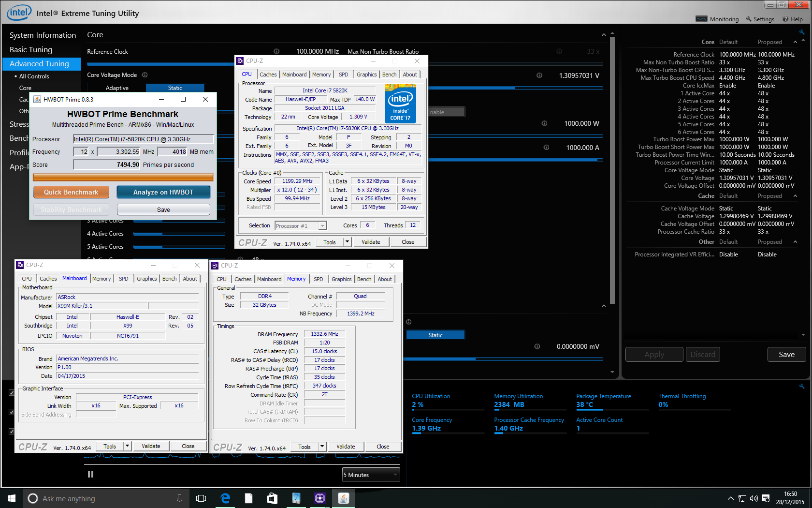Click the info icon beside 0.0000000 mV value
The height and width of the screenshot is (508, 812).
pos(537,346)
